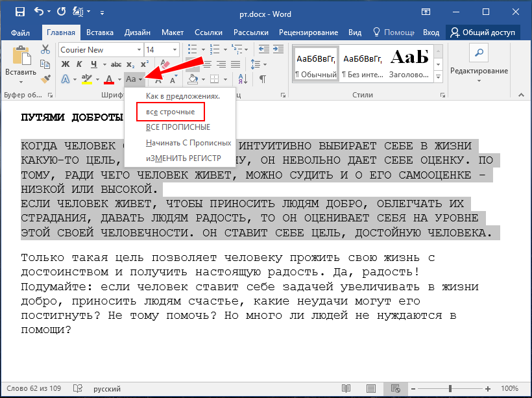Viewport: 532px width, 398px height.
Task: Collapse the ribbon with the chevron
Action: click(521, 95)
